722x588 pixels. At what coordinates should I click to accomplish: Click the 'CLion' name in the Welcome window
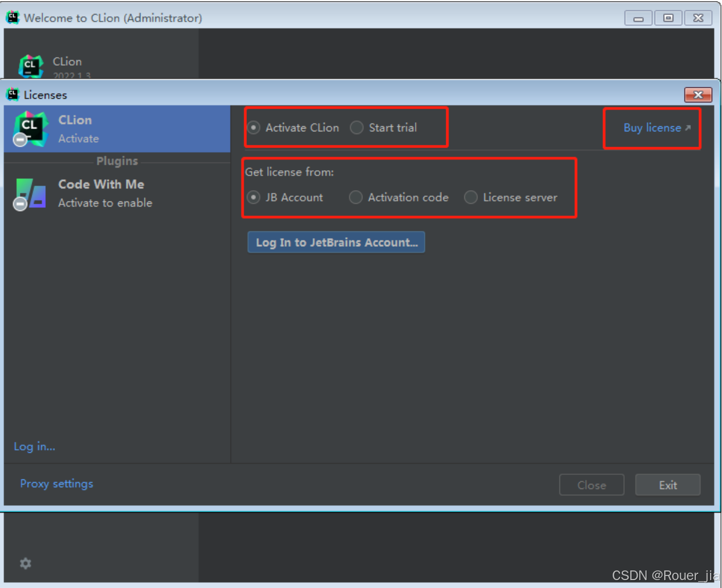point(67,62)
